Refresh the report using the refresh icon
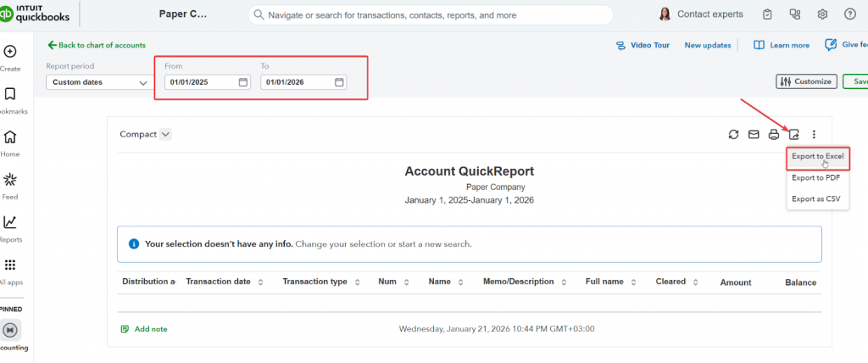This screenshot has width=868, height=363. [x=733, y=134]
